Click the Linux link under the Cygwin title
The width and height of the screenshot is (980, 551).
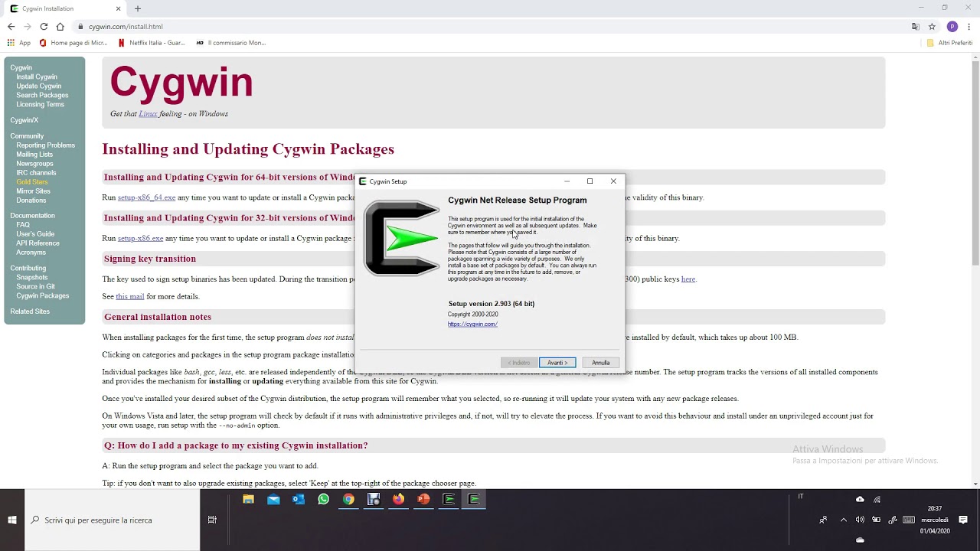coord(148,114)
